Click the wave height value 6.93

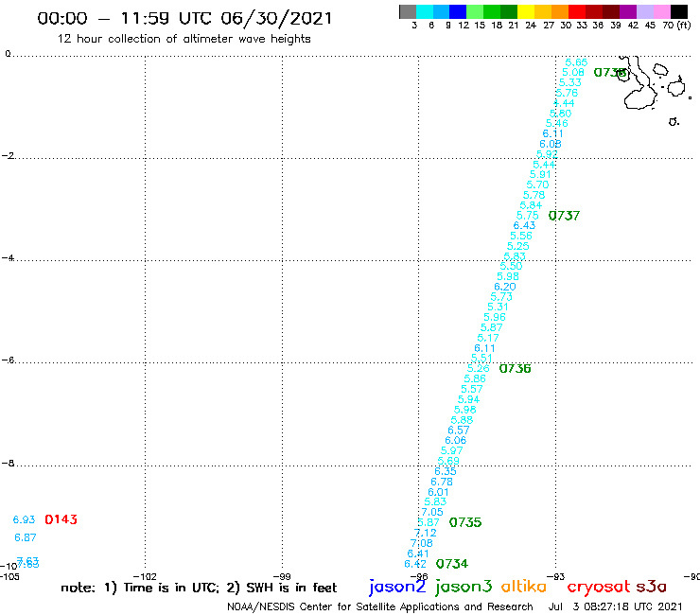click(x=24, y=519)
